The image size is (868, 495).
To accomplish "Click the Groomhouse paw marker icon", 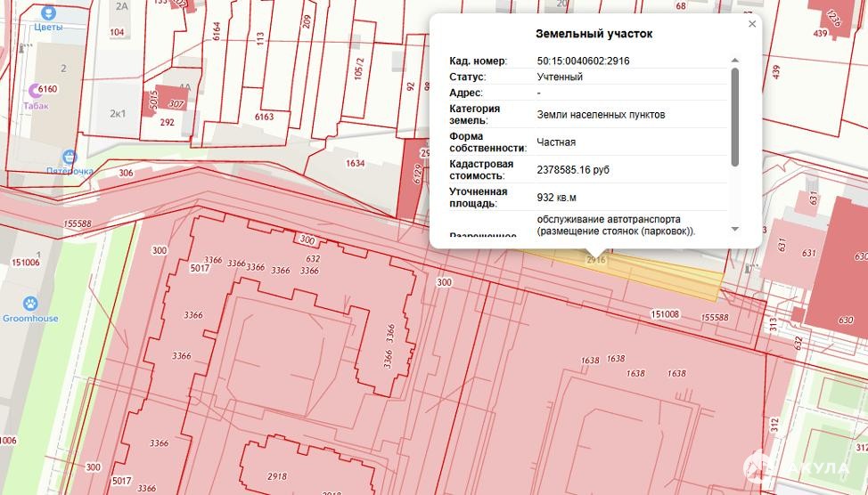I will click(30, 304).
